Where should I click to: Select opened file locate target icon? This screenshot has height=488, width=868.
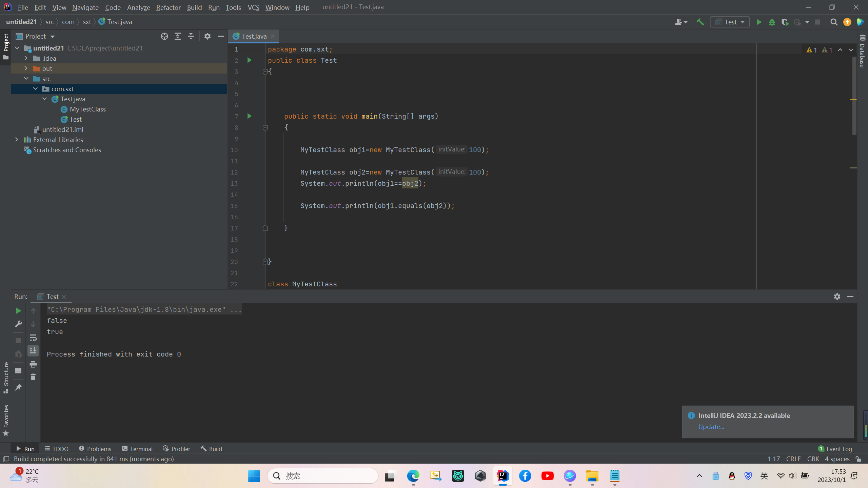[x=164, y=36]
